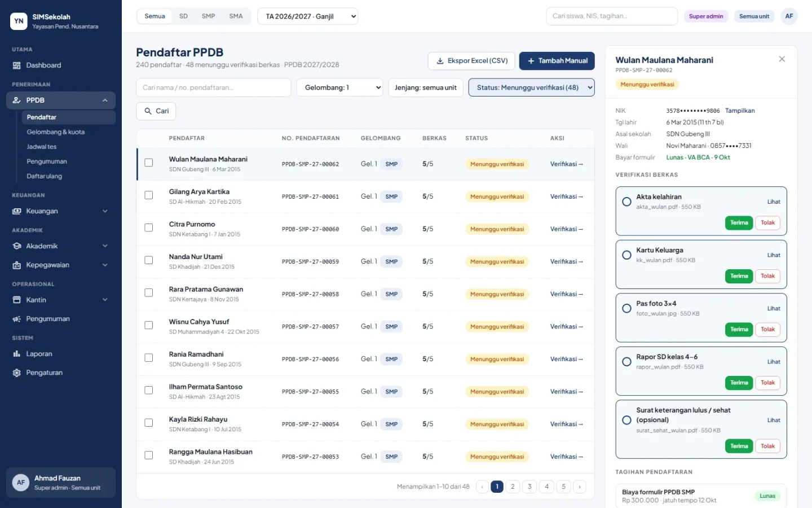Viewport: 812px width, 508px height.
Task: Click the AF avatar in top bar
Action: point(789,16)
